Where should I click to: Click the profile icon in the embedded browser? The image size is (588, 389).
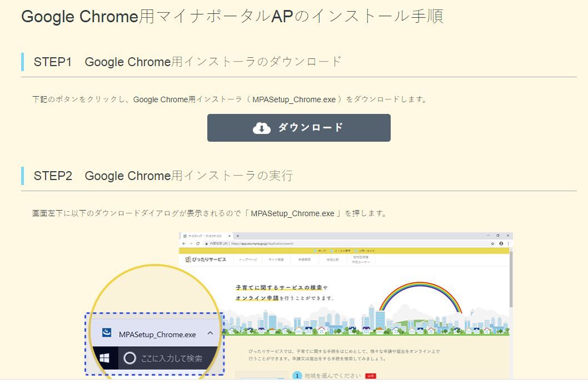pyautogui.click(x=501, y=243)
